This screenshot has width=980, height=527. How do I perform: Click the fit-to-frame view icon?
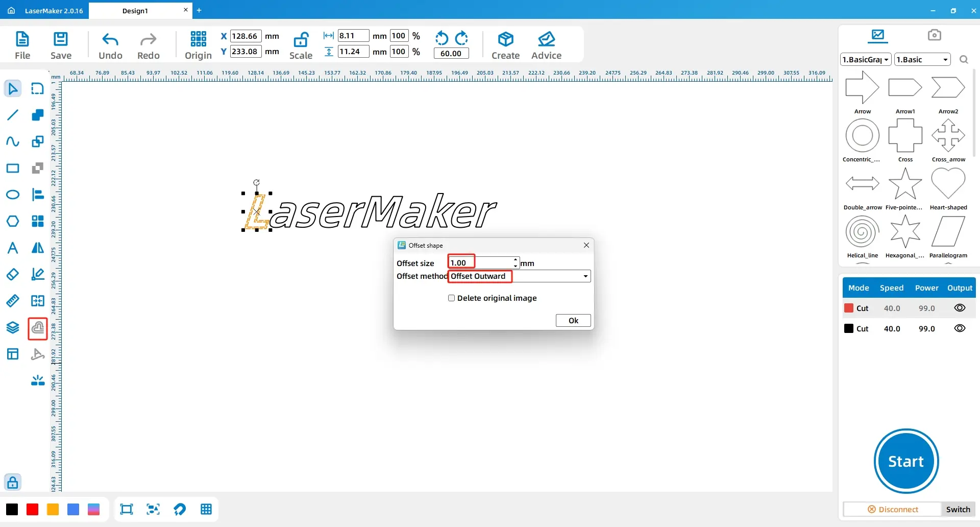pos(127,509)
